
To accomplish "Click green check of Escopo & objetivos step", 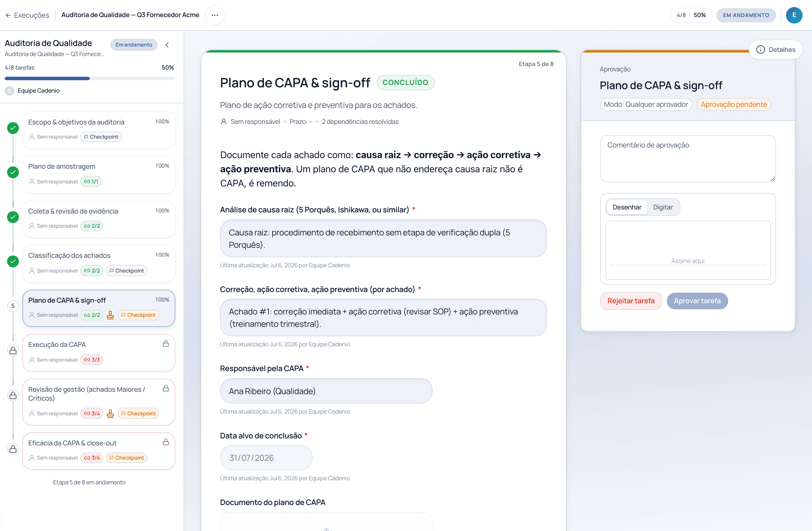I will [13, 128].
